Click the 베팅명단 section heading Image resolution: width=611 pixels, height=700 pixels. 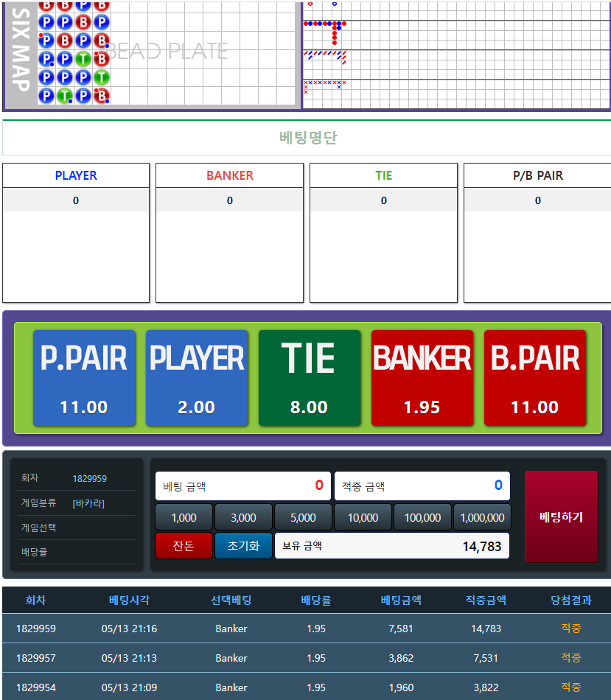(x=308, y=138)
